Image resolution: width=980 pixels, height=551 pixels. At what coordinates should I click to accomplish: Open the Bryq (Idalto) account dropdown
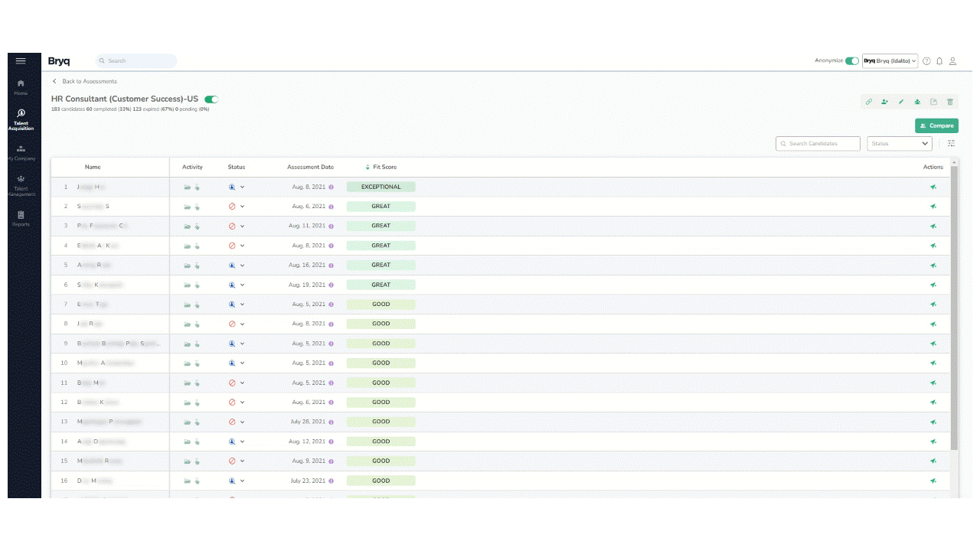pyautogui.click(x=890, y=61)
